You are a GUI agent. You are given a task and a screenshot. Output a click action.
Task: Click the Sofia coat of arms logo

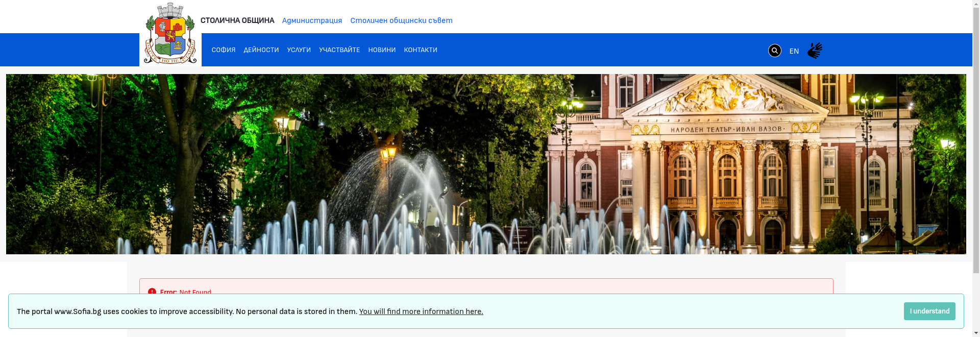pyautogui.click(x=170, y=34)
